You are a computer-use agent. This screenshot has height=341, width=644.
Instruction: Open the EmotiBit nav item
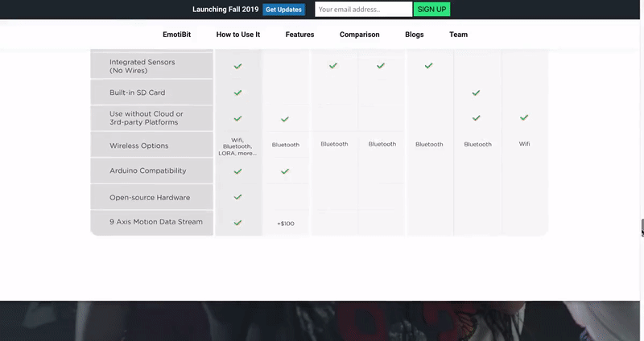[x=176, y=35]
